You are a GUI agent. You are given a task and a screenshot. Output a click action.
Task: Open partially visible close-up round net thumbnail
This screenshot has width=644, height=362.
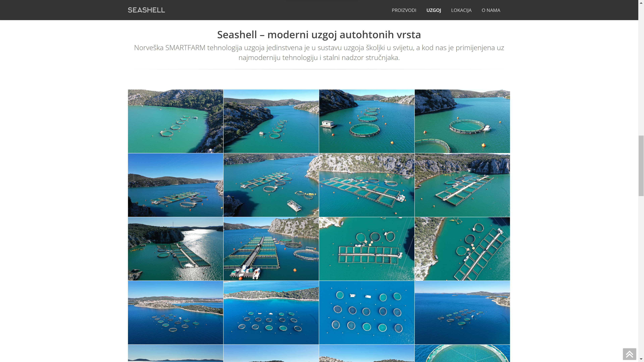(462, 353)
